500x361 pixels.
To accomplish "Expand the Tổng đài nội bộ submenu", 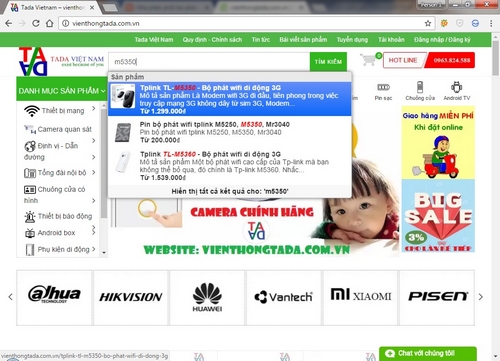I will tap(94, 172).
